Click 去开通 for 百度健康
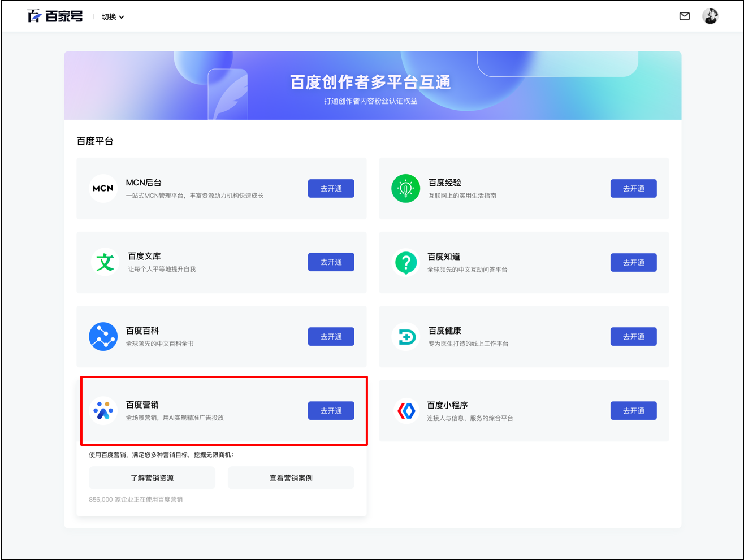This screenshot has height=560, width=744. click(634, 337)
